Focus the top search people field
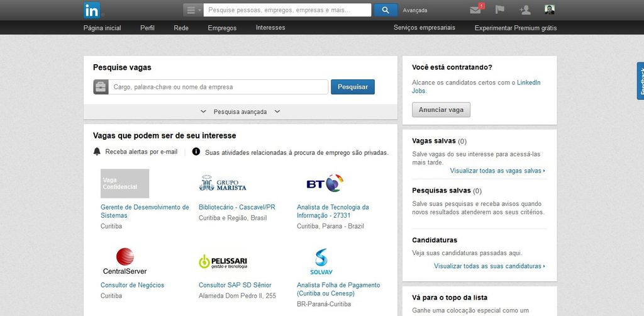This screenshot has width=644, height=316. tap(287, 10)
